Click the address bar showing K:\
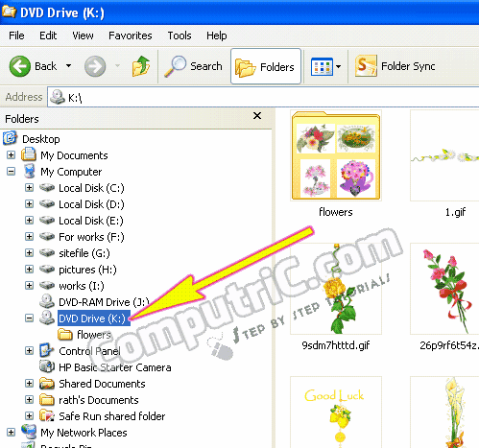Viewport: 479px width, 448px height. click(263, 97)
